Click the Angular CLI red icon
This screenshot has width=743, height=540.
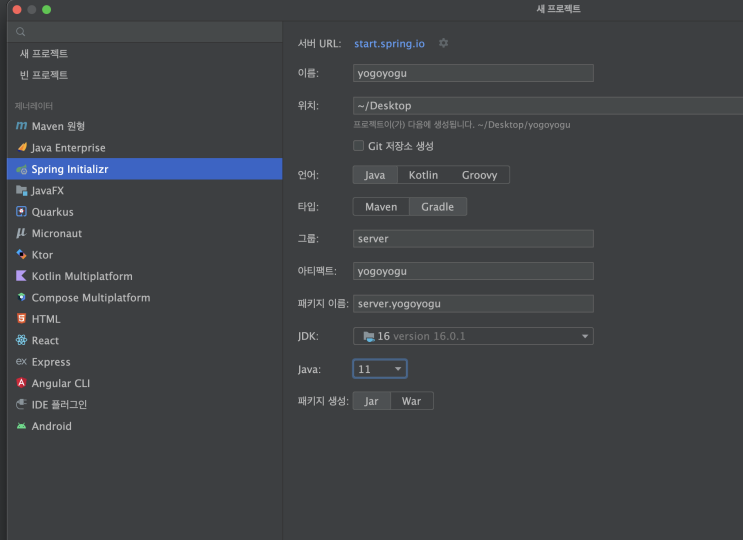click(21, 383)
